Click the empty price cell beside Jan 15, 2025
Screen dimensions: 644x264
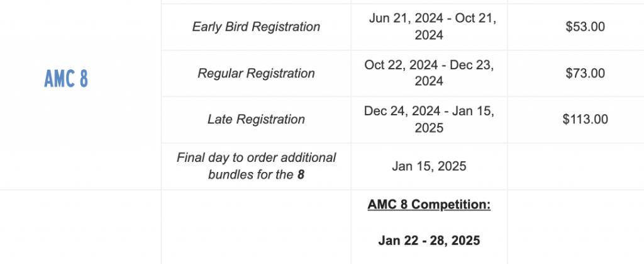(x=576, y=166)
